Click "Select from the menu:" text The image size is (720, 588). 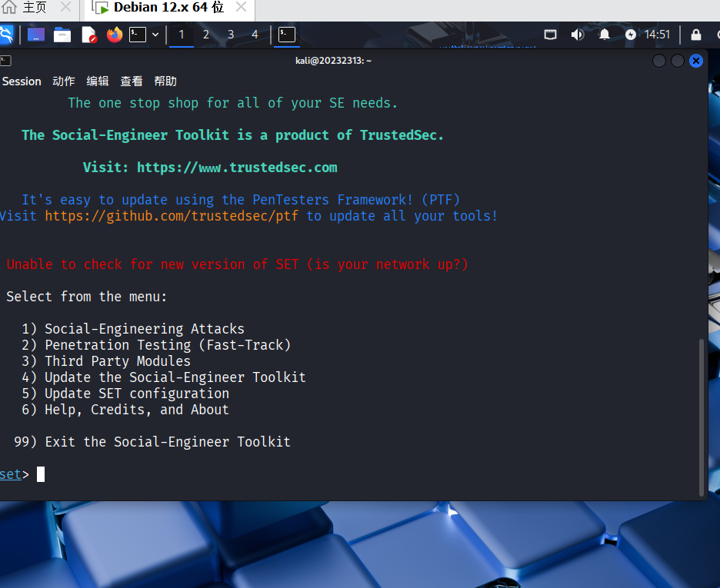[x=87, y=297]
